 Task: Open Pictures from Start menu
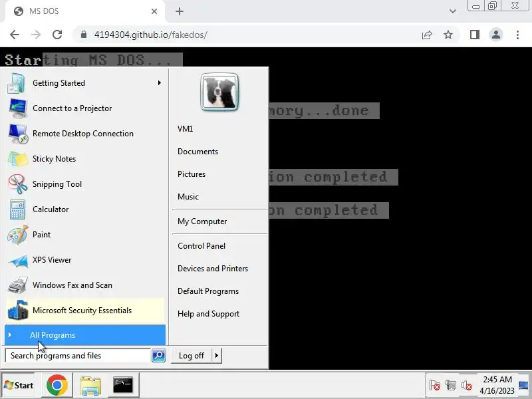pyautogui.click(x=192, y=174)
